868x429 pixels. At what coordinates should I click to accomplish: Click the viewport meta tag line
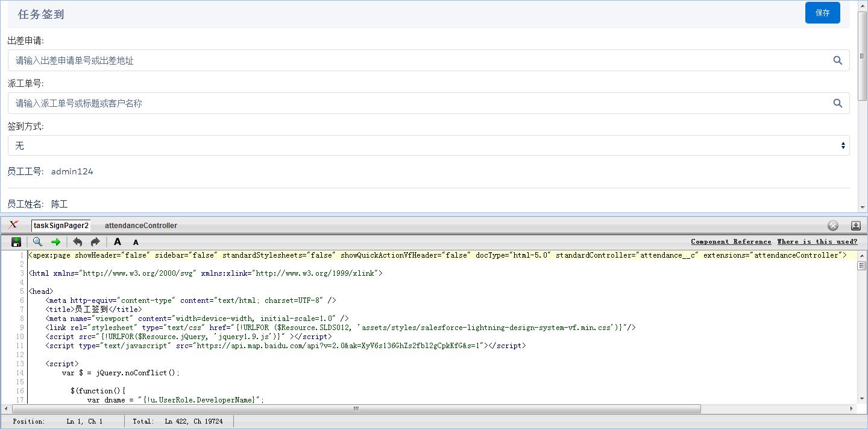tap(197, 319)
